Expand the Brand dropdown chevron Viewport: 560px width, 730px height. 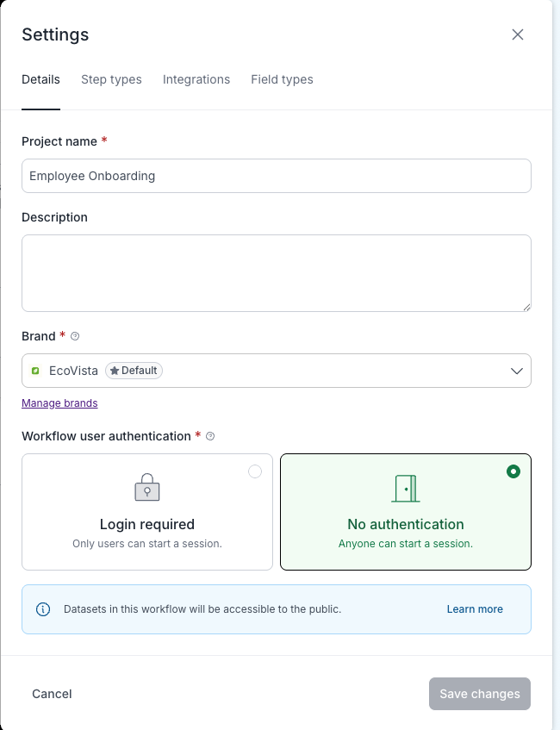517,371
